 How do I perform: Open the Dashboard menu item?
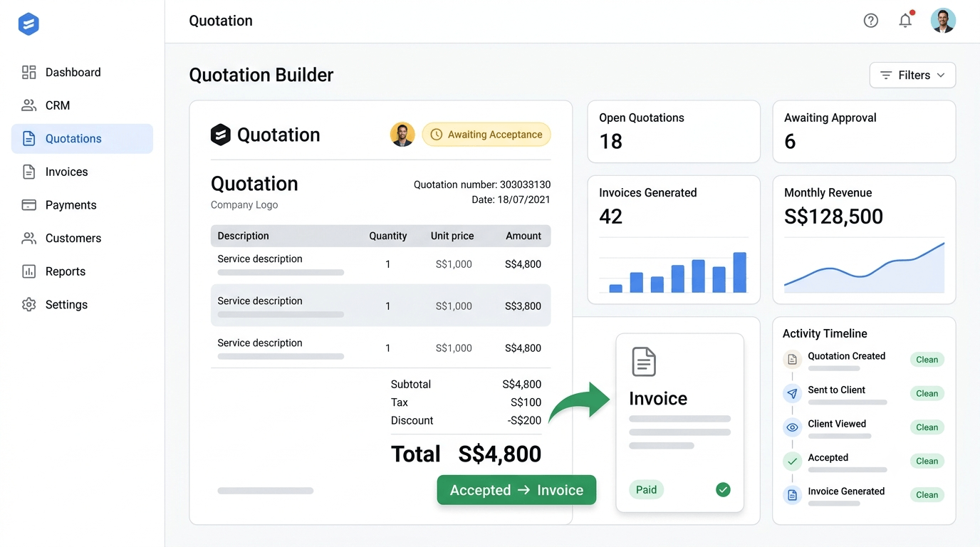pyautogui.click(x=82, y=72)
